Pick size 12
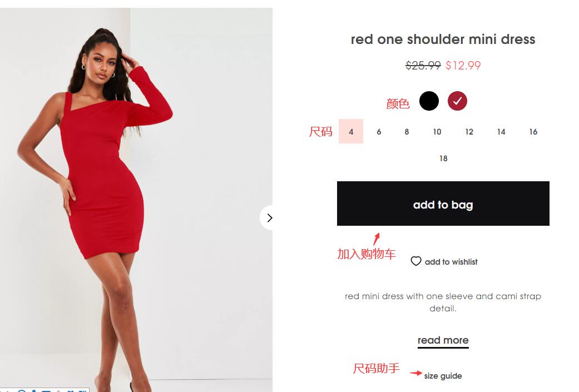 tap(469, 132)
